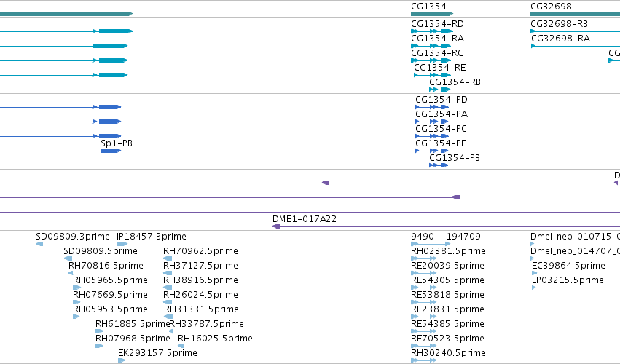Click the RH70962.5prime EST label
This screenshot has height=364, width=620.
point(200,251)
